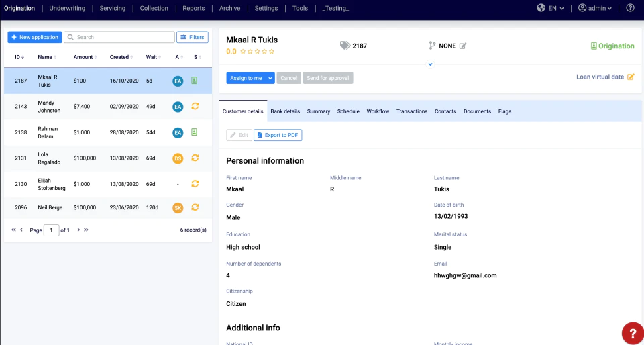
Task: Click the help question mark icon in top bar
Action: (630, 8)
